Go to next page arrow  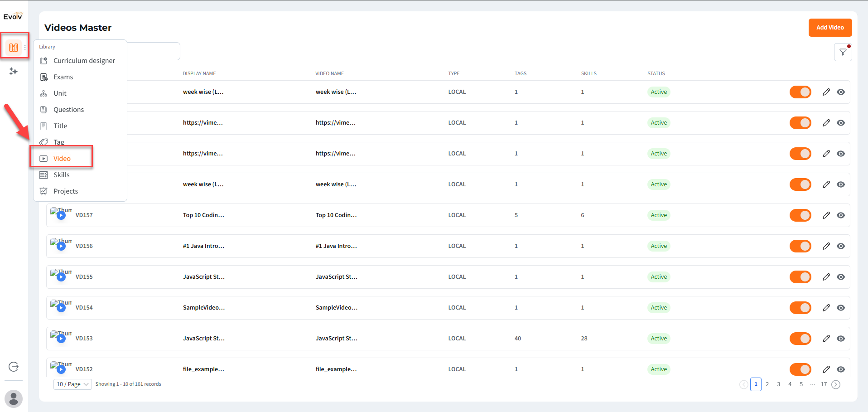(x=836, y=384)
